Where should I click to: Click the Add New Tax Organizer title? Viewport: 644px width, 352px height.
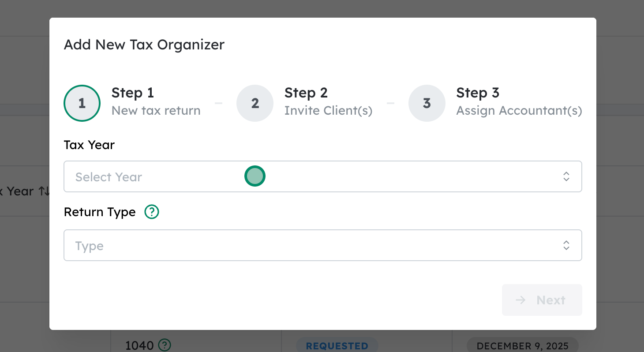pos(144,45)
